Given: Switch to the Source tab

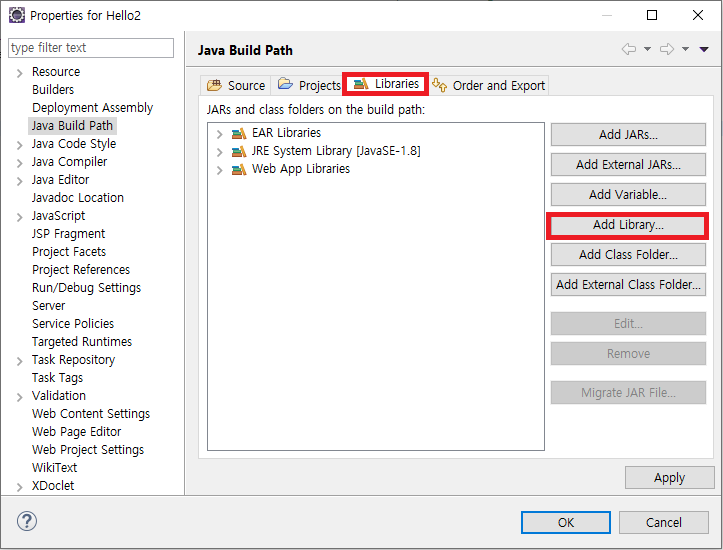Looking at the screenshot, I should click(x=236, y=85).
